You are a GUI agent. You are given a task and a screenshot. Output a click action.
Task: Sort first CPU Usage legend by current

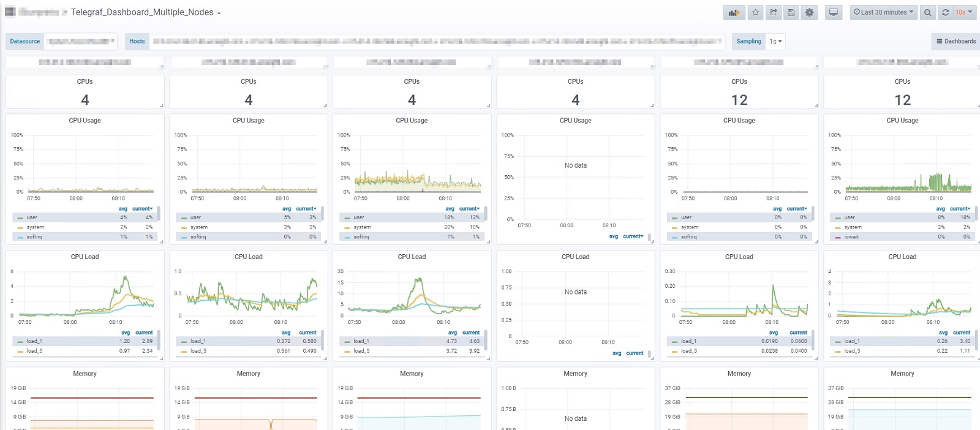[x=142, y=209]
